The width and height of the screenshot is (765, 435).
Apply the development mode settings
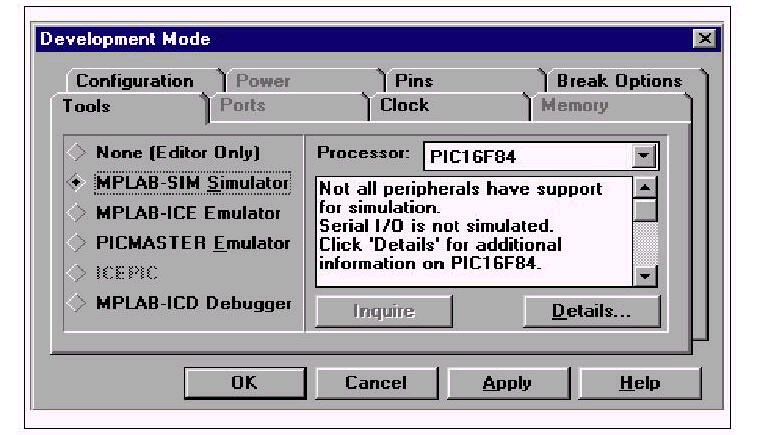[x=507, y=383]
